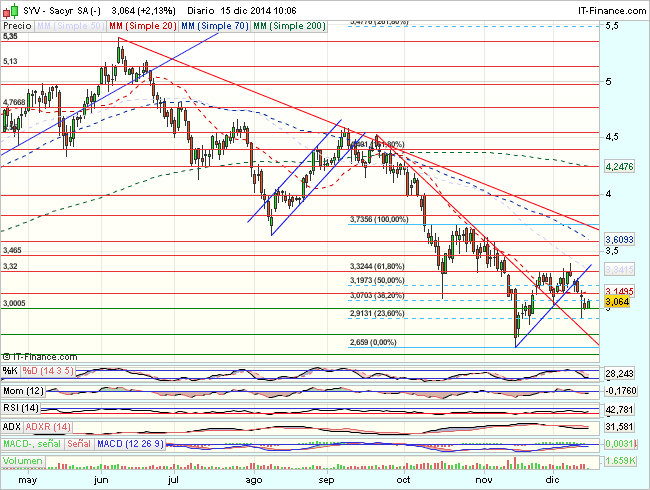650x490 pixels.
Task: Click the 2,9131 (23,60%) Fibonacci label
Action: click(377, 313)
